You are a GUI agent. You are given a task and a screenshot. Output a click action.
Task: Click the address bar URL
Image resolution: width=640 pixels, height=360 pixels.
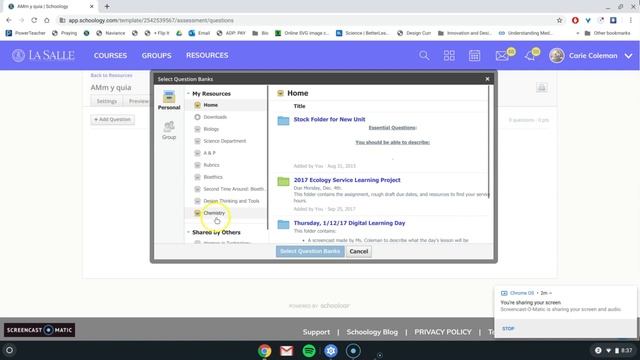pos(151,20)
